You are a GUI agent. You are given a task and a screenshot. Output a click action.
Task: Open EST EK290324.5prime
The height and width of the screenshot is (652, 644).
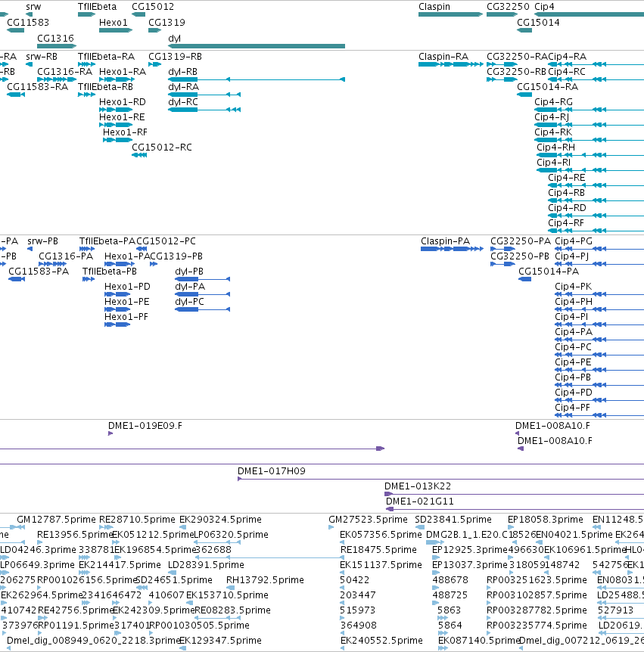[220, 520]
